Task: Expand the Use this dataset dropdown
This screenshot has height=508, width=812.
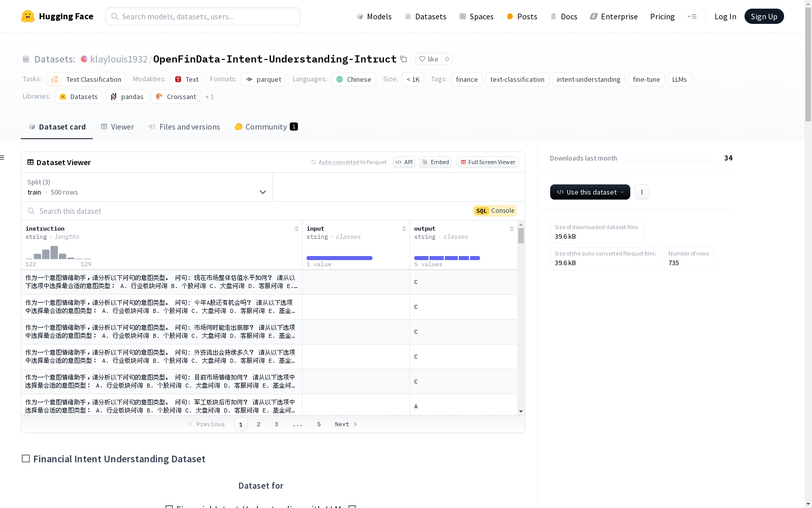Action: [x=590, y=192]
